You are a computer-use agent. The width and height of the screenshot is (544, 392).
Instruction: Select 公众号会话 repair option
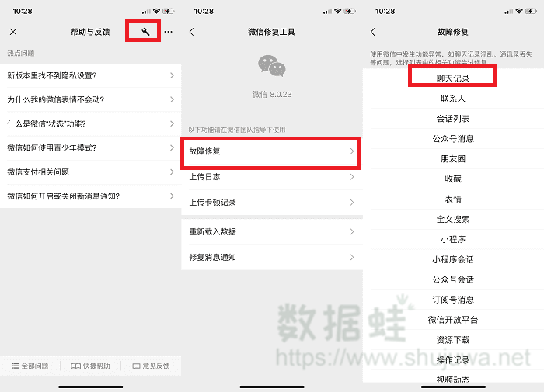click(x=453, y=279)
